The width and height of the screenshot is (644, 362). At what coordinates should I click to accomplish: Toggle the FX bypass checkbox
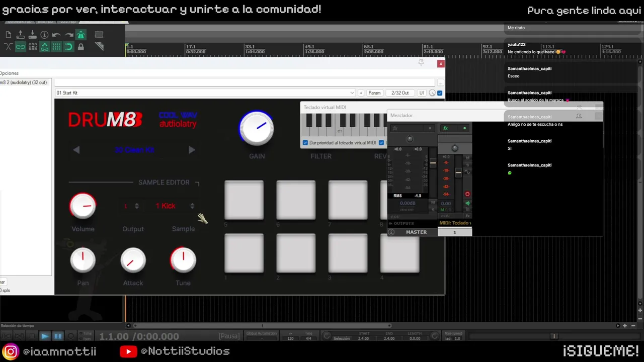pyautogui.click(x=440, y=93)
